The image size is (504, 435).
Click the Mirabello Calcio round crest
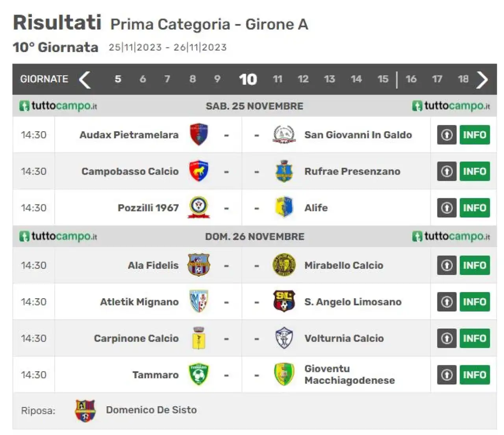coord(284,265)
